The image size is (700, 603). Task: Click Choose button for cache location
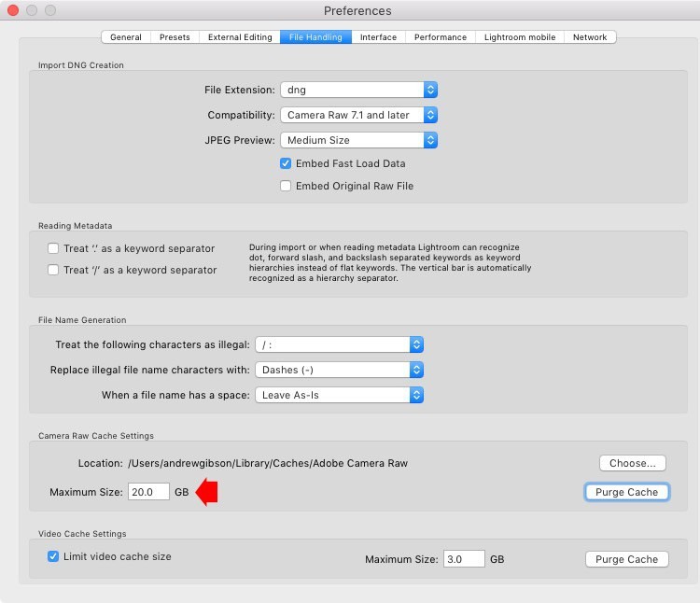click(632, 463)
